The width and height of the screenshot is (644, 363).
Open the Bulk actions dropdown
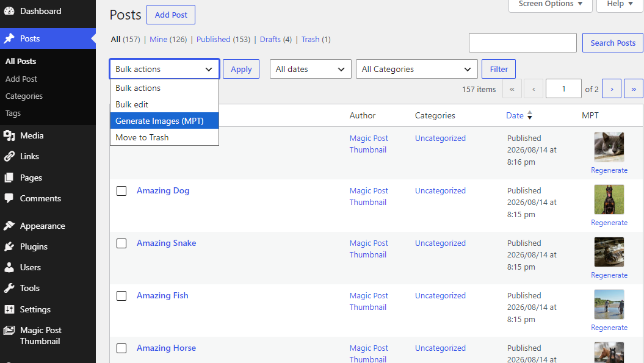pyautogui.click(x=164, y=69)
